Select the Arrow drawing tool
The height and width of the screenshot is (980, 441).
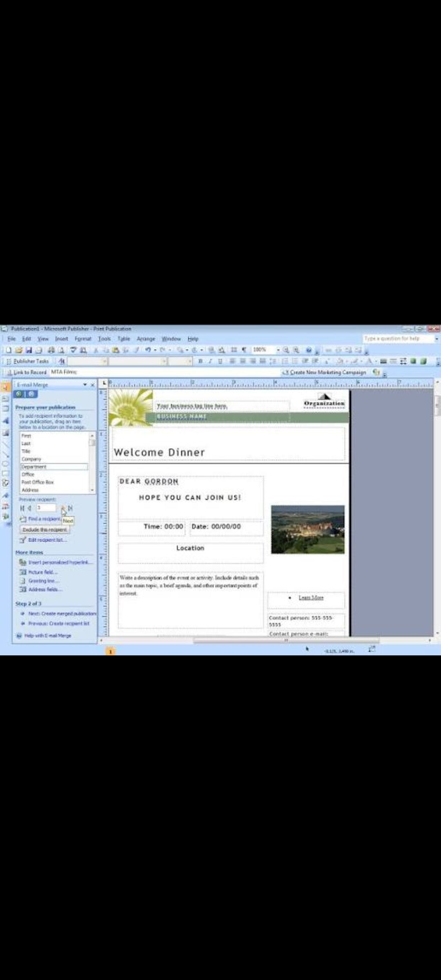(6, 454)
